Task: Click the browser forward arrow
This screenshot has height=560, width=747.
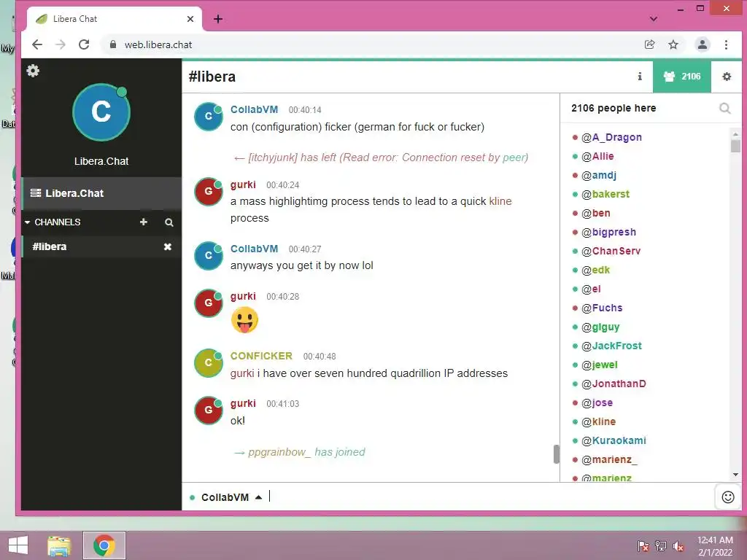Action: pyautogui.click(x=61, y=44)
